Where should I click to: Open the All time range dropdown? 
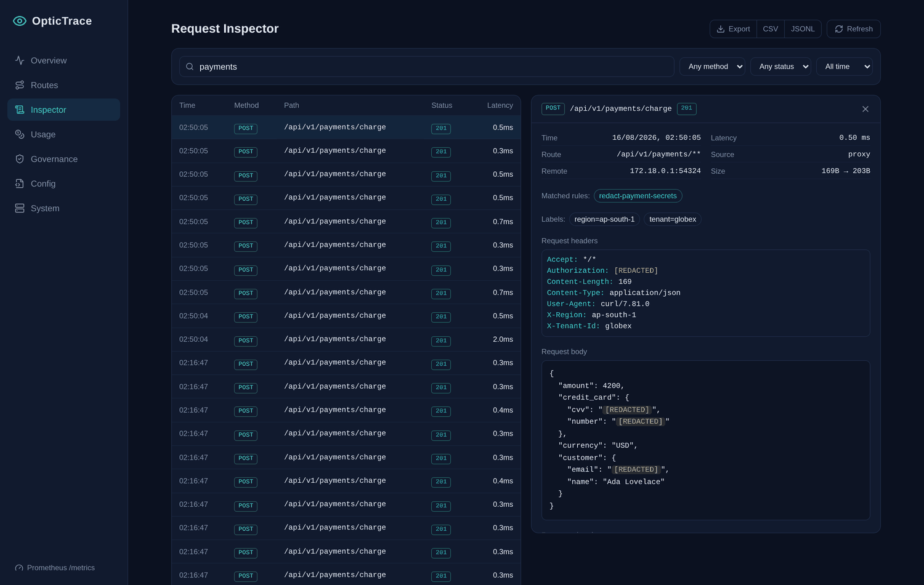pyautogui.click(x=845, y=67)
